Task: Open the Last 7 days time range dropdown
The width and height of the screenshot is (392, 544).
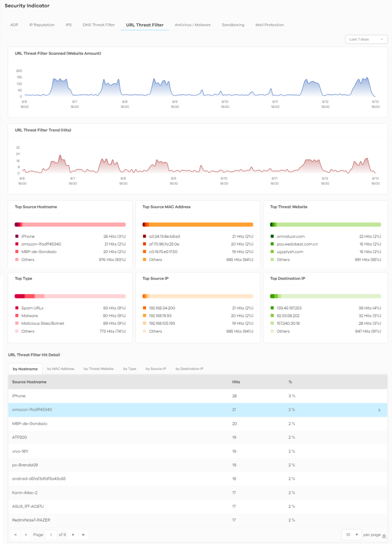Action: point(366,39)
